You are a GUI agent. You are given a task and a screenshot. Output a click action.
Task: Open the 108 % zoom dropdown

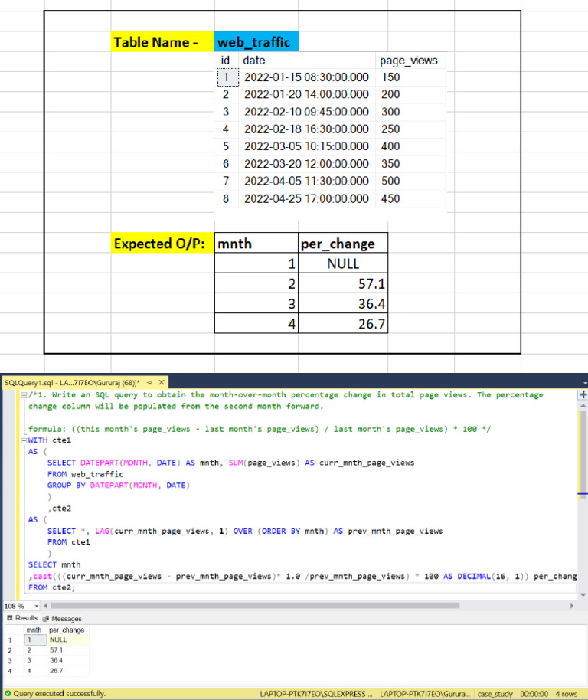tap(36, 605)
